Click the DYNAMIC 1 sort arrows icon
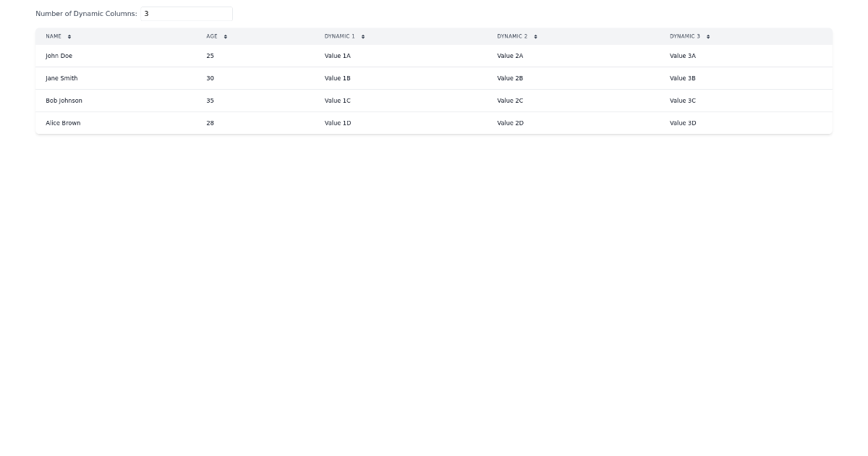 coord(363,36)
